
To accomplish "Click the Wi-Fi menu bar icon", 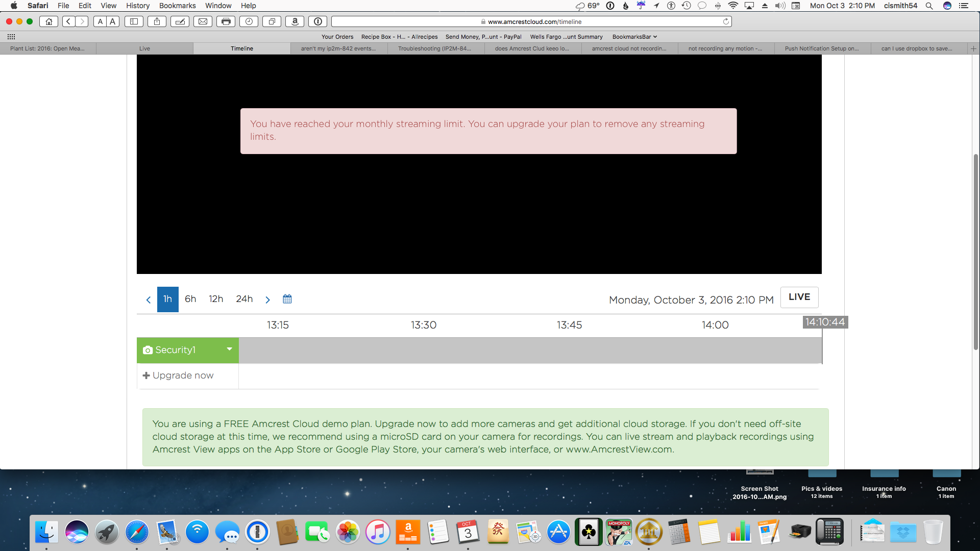I will point(733,6).
